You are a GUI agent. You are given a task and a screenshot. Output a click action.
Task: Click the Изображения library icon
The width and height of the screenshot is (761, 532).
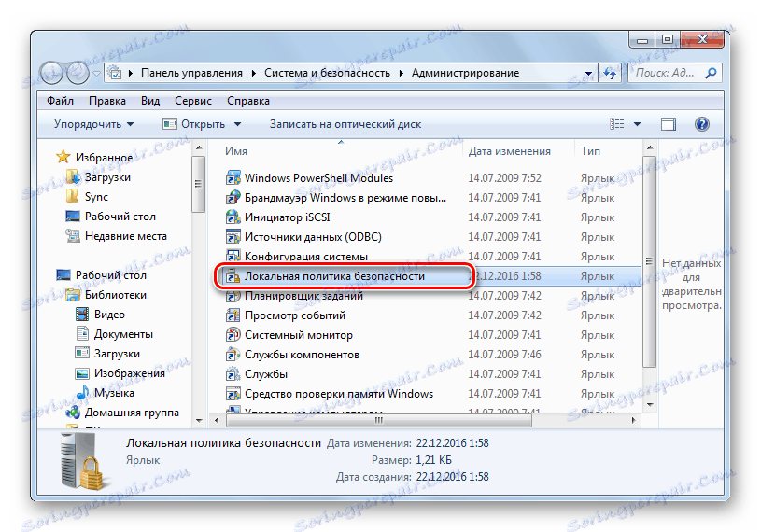pyautogui.click(x=82, y=373)
